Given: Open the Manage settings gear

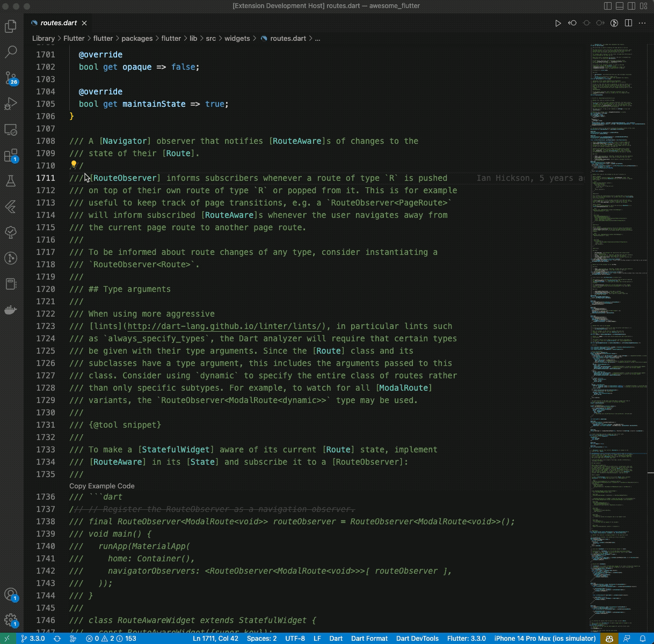Looking at the screenshot, I should (x=11, y=620).
